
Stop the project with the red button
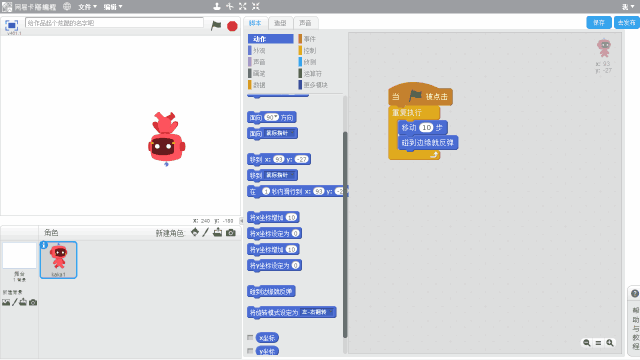tap(232, 26)
